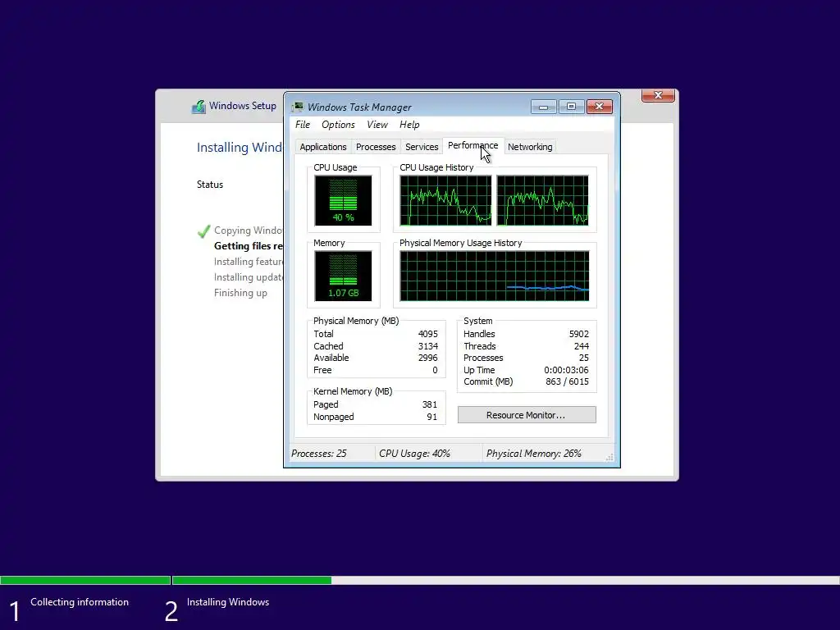Click the Finishing up step in Setup
Viewport: 840px width, 630px height.
coord(240,293)
